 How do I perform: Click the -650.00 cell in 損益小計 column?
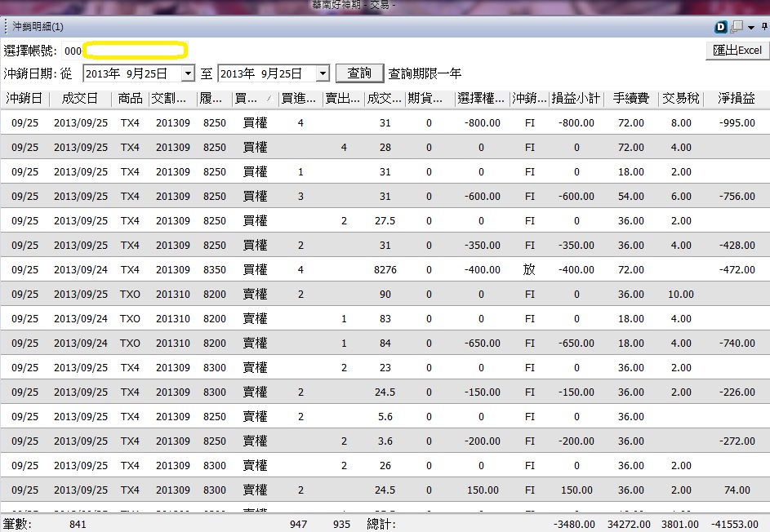tap(576, 343)
